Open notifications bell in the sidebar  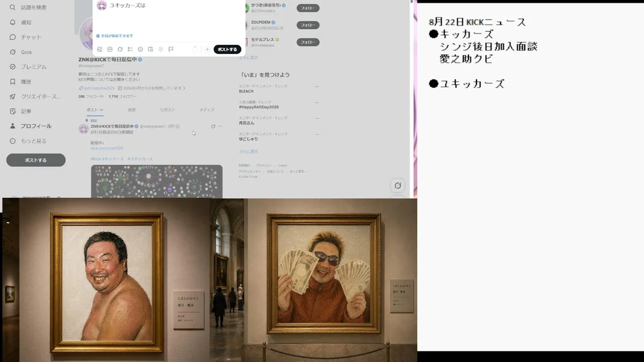click(x=21, y=23)
